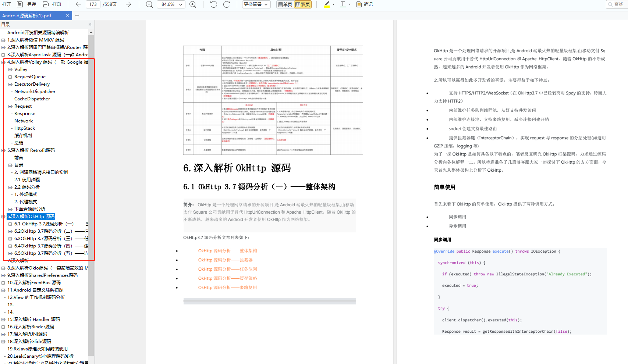The image size is (628, 364).
Task: Select 2.1 使用步骤 outline entry
Action: (x=27, y=180)
